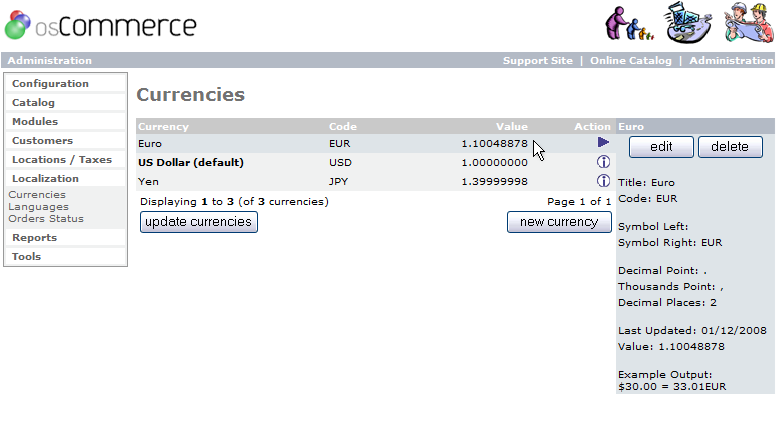
Task: Open the Support Site family icon
Action: (x=629, y=23)
